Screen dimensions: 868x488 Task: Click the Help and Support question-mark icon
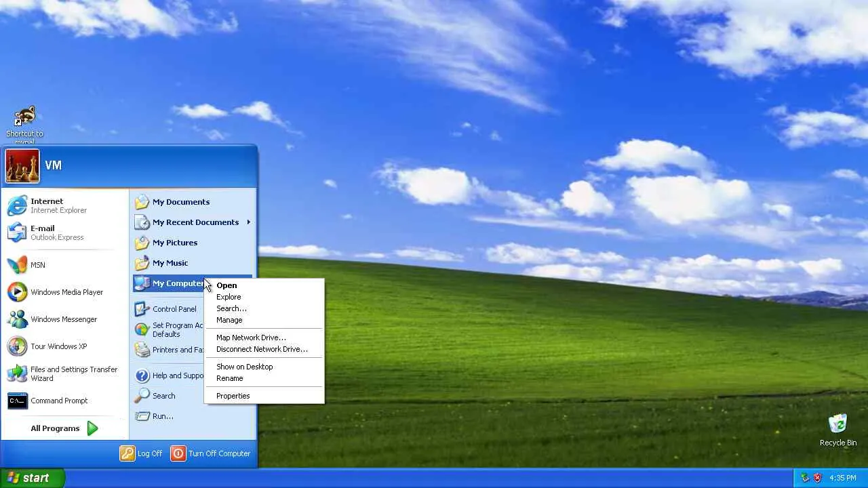(142, 375)
